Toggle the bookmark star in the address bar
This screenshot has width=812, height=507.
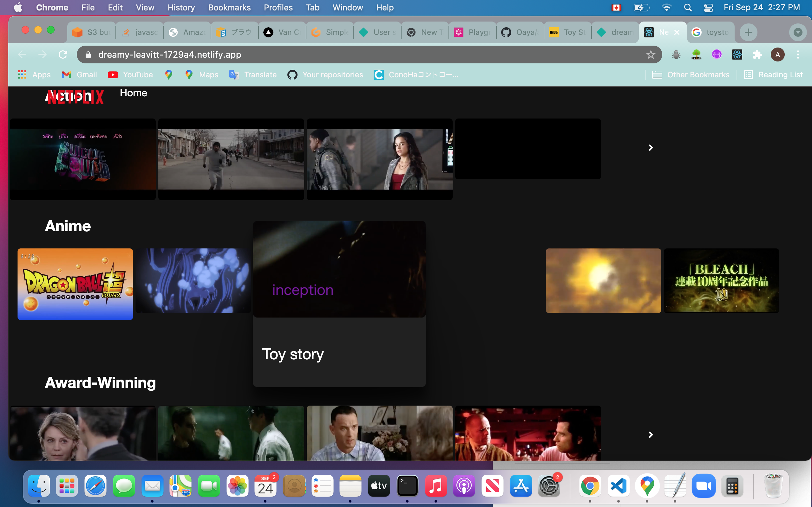click(x=651, y=54)
